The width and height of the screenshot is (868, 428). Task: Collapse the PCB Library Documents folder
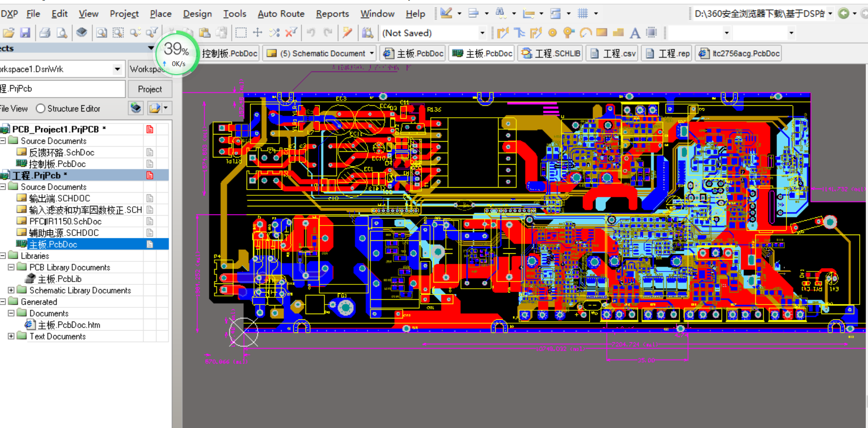click(11, 267)
